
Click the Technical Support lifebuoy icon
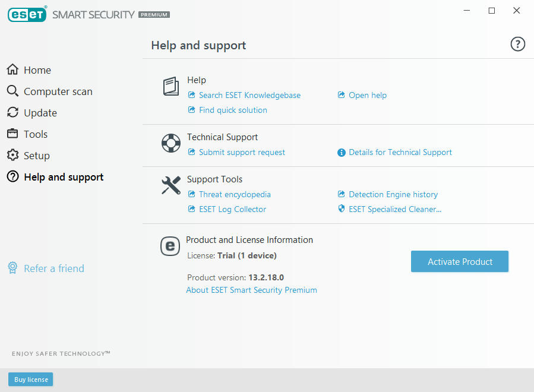tap(171, 143)
